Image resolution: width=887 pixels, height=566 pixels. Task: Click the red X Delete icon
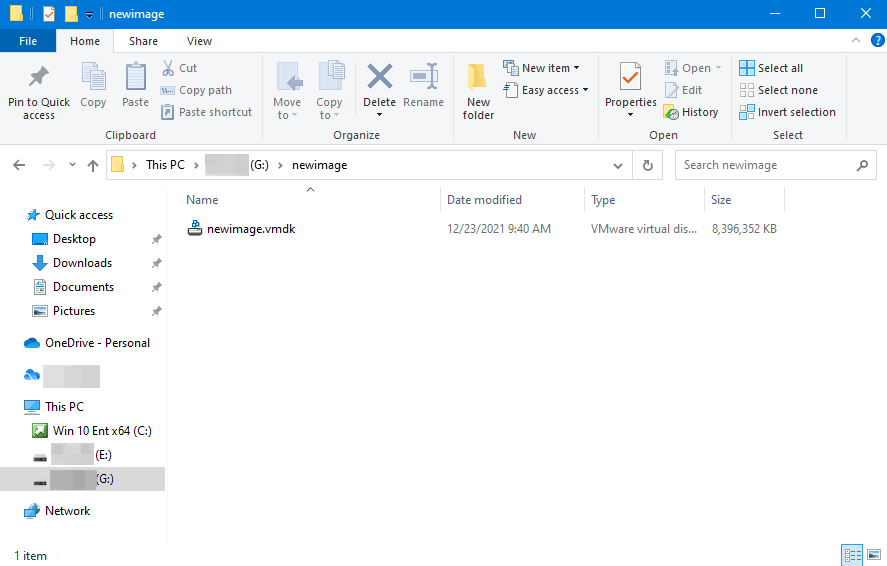(380, 76)
